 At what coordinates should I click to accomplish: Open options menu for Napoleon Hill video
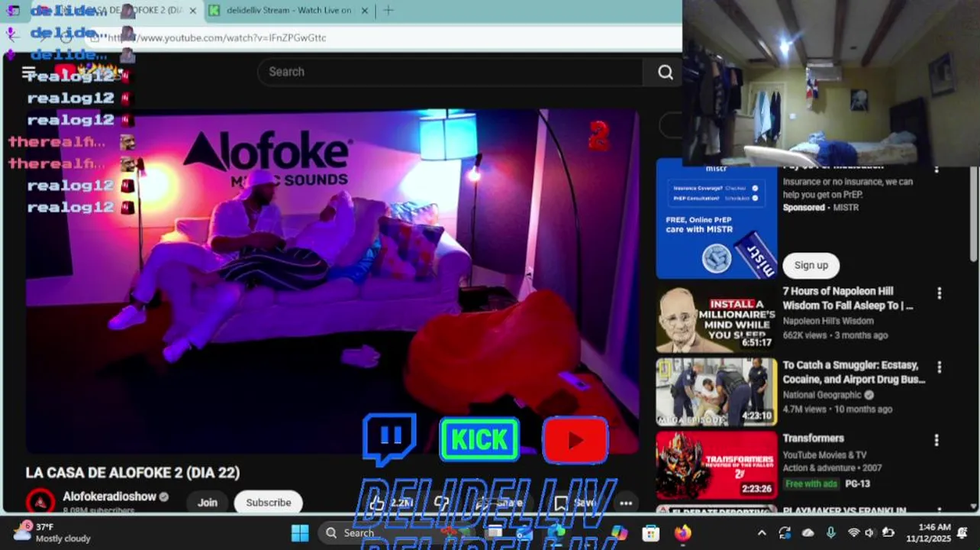pos(939,293)
